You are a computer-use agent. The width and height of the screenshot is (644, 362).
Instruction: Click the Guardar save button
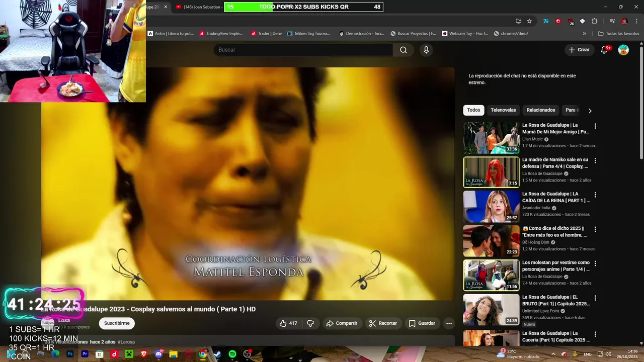[422, 323]
